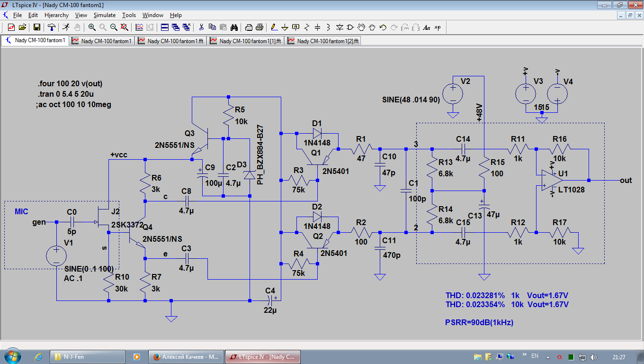Select the Drag hand tool
This screenshot has width=644, height=364.
pos(372,27)
